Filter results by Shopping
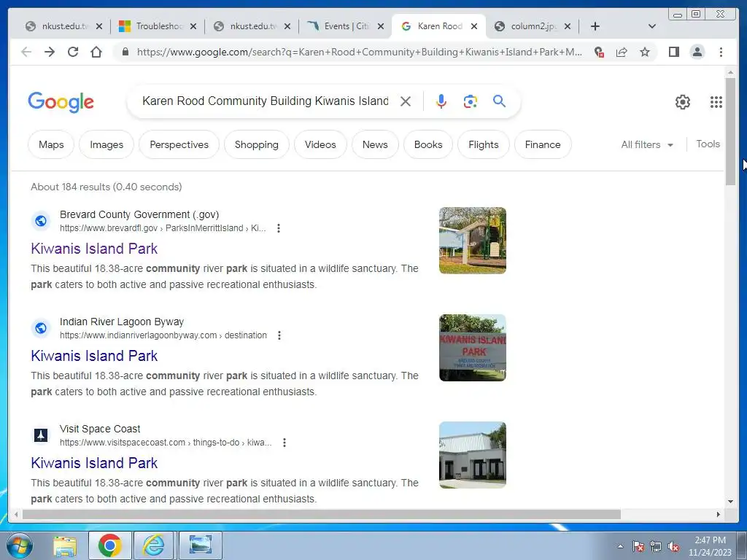Viewport: 747px width, 560px height. [x=256, y=144]
